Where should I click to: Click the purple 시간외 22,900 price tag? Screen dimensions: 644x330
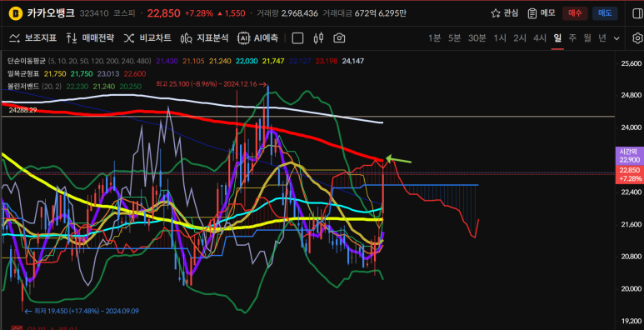coord(629,156)
